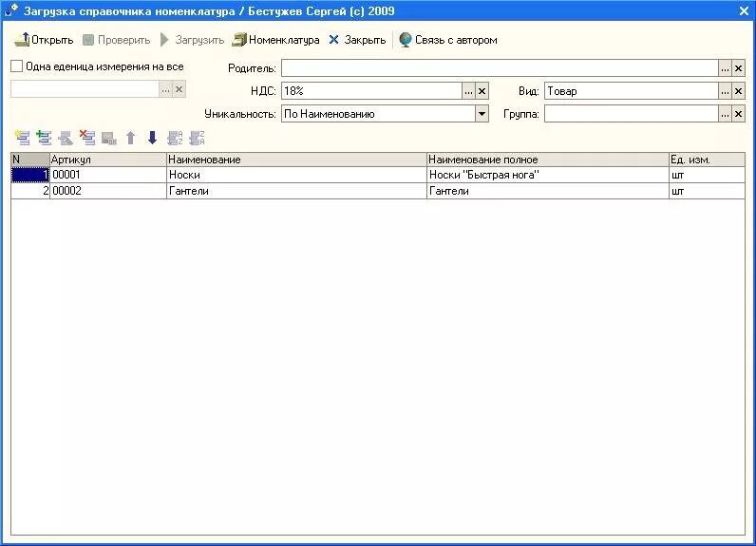The height and width of the screenshot is (546, 756).
Task: Open selection for НДС field
Action: [x=468, y=91]
